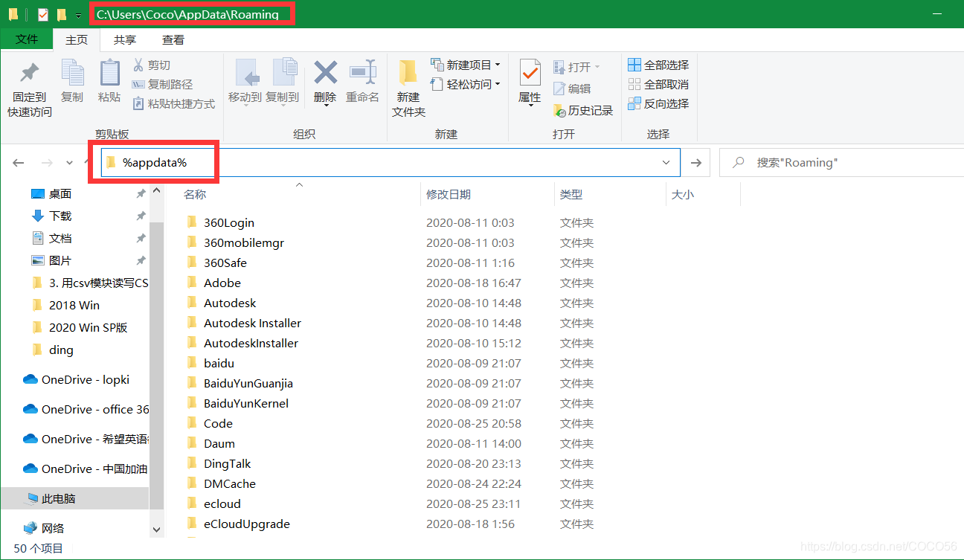Open the 文件 menu

(27, 39)
